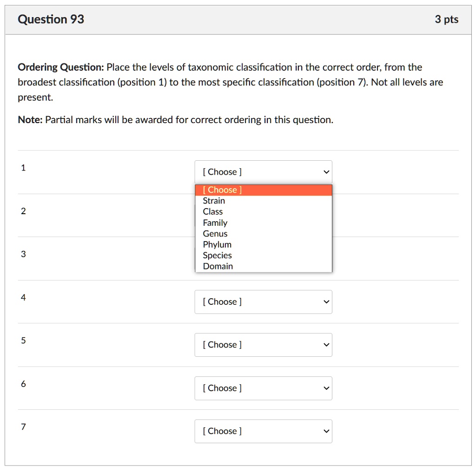Select Strain from the open dropdown list
Image resolution: width=476 pixels, height=472 pixels.
(x=214, y=201)
